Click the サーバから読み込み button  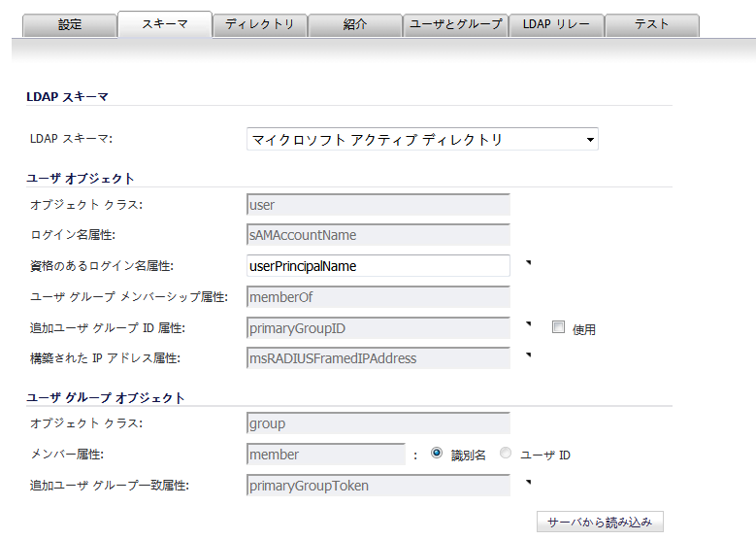600,522
